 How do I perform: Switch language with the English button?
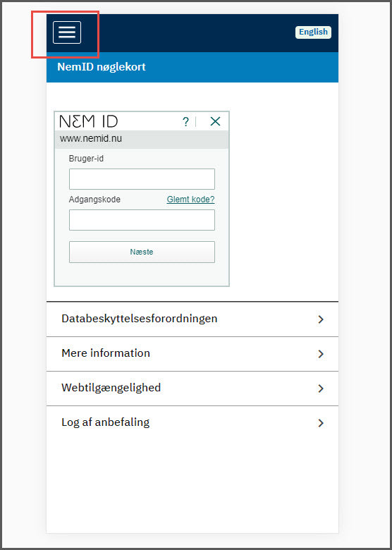[x=313, y=32]
